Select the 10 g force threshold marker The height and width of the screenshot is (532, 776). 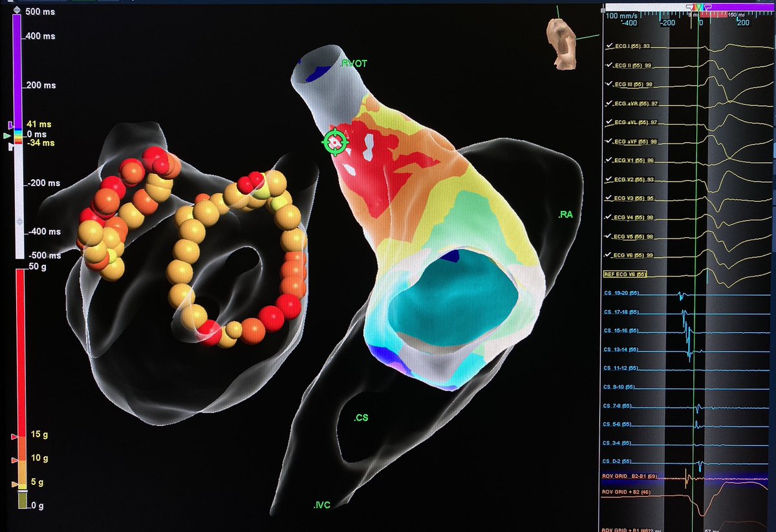tap(16, 460)
